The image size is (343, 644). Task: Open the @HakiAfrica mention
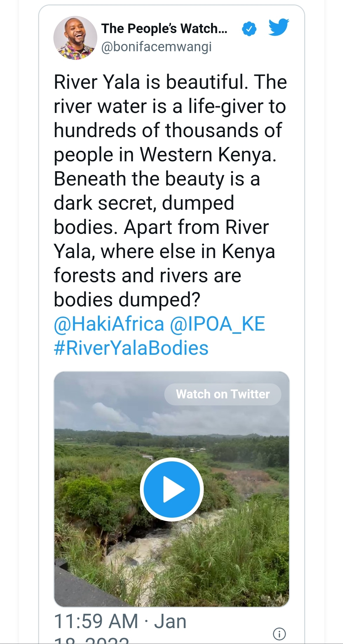pyautogui.click(x=109, y=324)
